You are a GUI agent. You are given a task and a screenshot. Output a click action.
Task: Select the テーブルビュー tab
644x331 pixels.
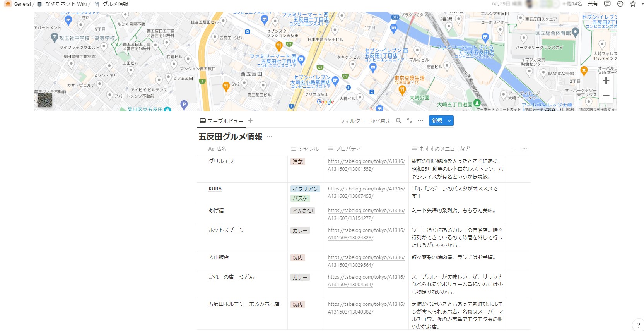pyautogui.click(x=221, y=121)
